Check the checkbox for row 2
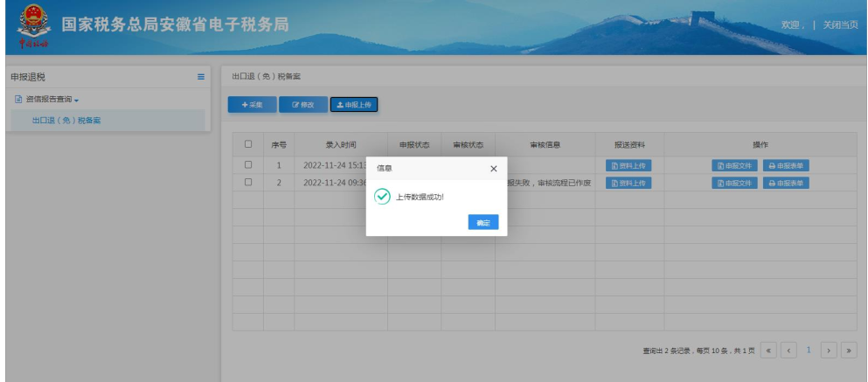868x382 pixels. (x=248, y=182)
